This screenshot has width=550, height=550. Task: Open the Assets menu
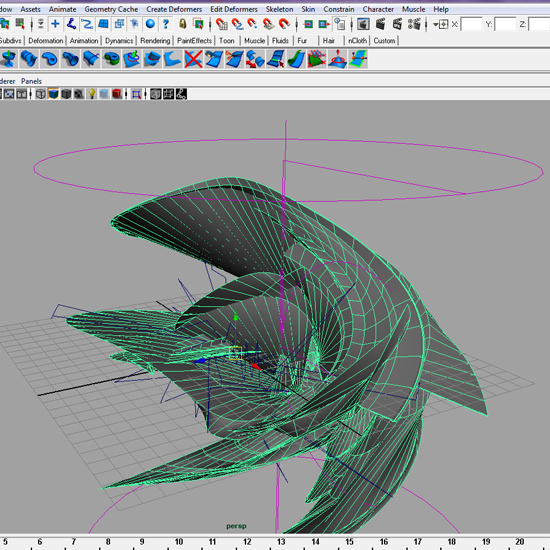[x=30, y=9]
